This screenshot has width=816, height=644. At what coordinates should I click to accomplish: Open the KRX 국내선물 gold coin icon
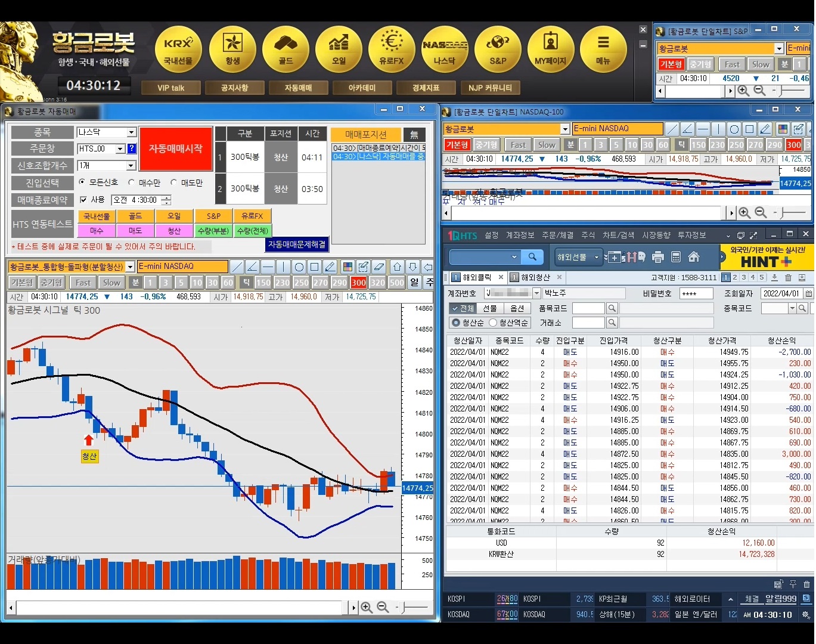point(178,50)
